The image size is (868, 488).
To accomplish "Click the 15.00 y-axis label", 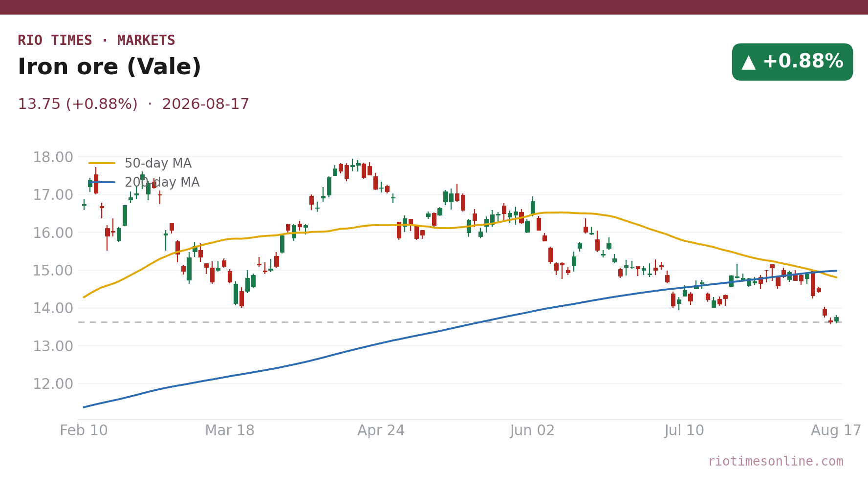I will (x=53, y=271).
